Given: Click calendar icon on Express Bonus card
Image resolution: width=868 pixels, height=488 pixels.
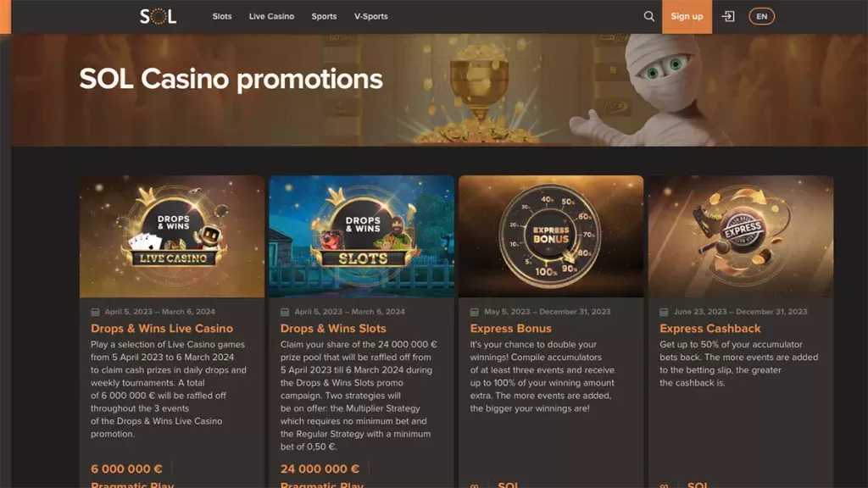Looking at the screenshot, I should coord(475,312).
